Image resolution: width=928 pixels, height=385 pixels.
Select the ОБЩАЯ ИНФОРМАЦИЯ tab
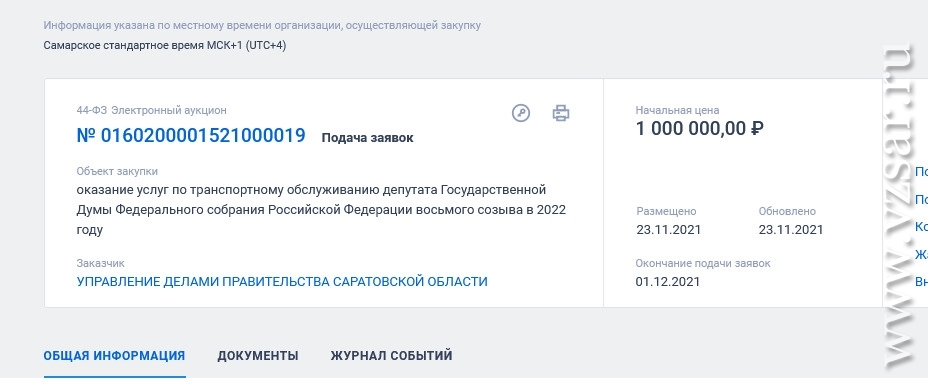114,356
